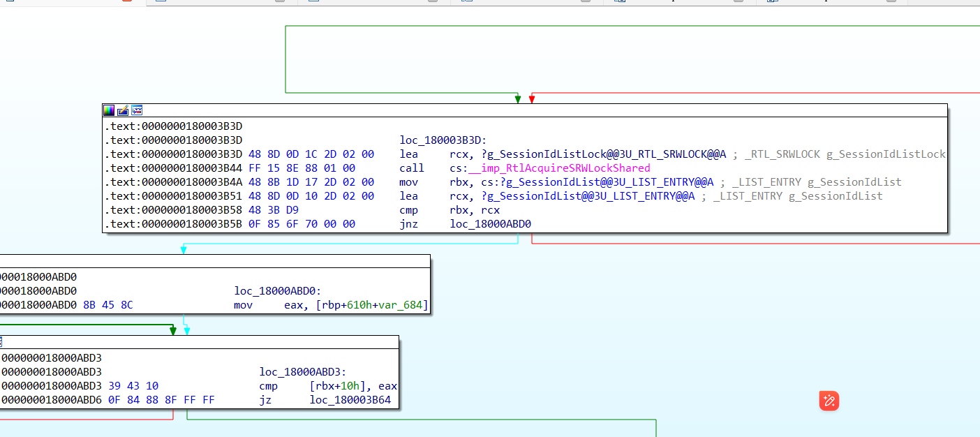Select hex bytes 48 3B D9
Screen dimensions: 980x437
point(274,210)
